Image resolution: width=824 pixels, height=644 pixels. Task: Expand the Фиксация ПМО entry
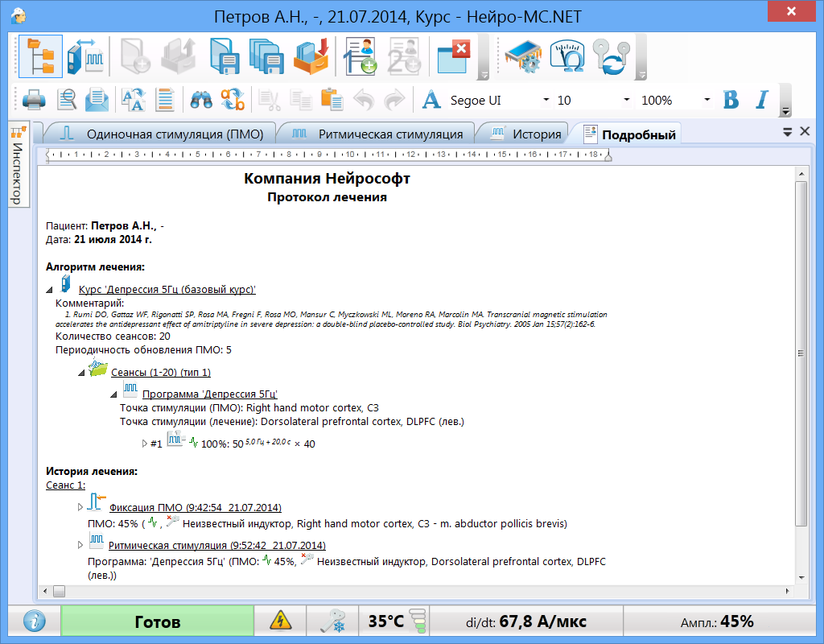(80, 507)
